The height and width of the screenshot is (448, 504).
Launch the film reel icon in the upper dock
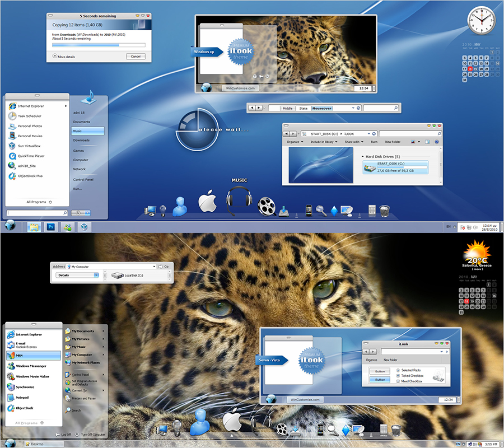pyautogui.click(x=267, y=206)
